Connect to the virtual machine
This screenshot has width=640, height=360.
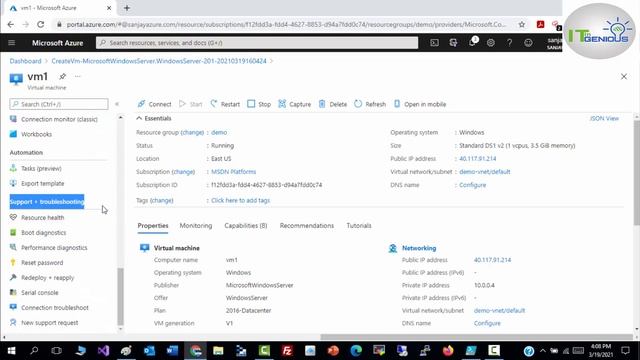[154, 104]
